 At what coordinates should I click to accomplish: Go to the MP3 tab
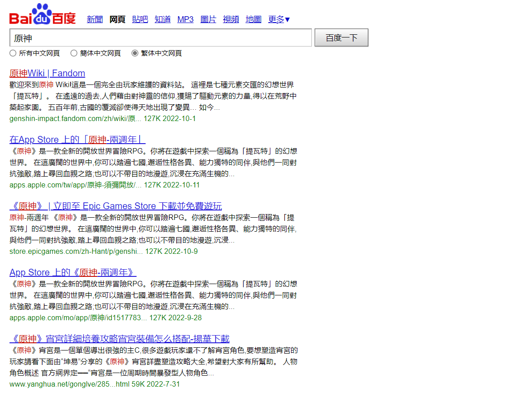tap(185, 19)
